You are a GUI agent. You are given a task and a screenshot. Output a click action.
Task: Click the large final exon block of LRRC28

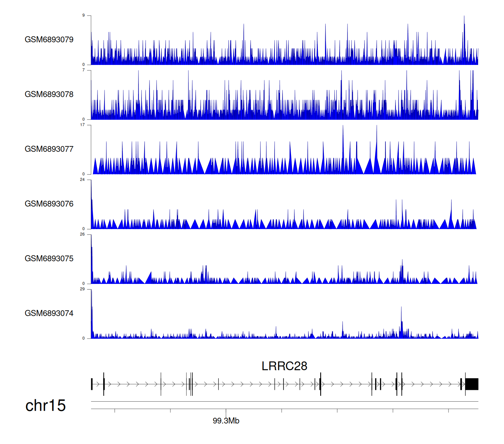pyautogui.click(x=472, y=384)
